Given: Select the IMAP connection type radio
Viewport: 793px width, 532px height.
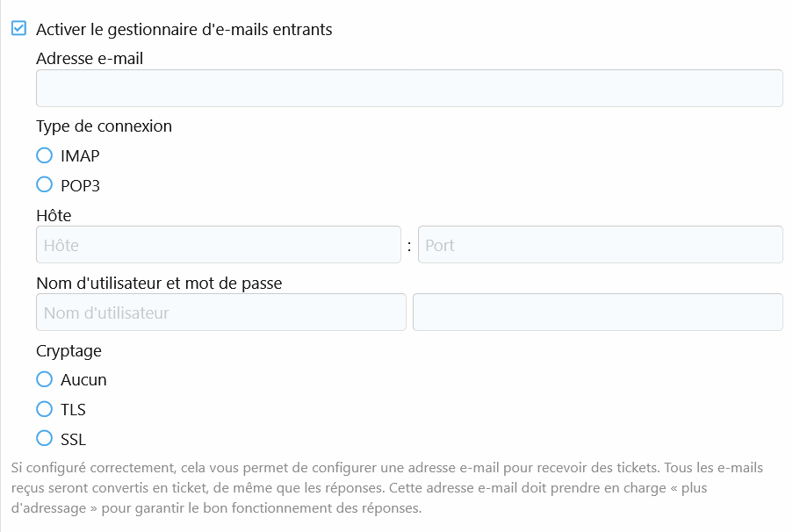Looking at the screenshot, I should click(x=45, y=155).
